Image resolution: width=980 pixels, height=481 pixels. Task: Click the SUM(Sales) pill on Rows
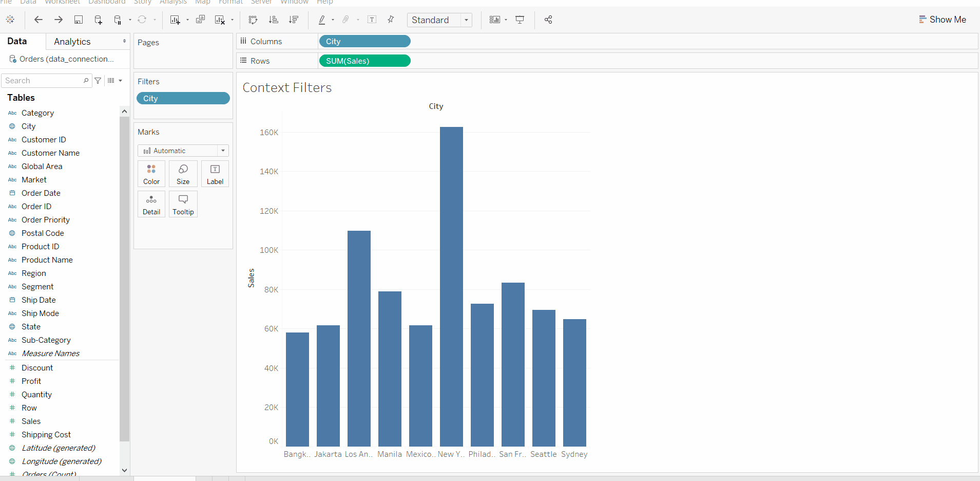point(364,61)
